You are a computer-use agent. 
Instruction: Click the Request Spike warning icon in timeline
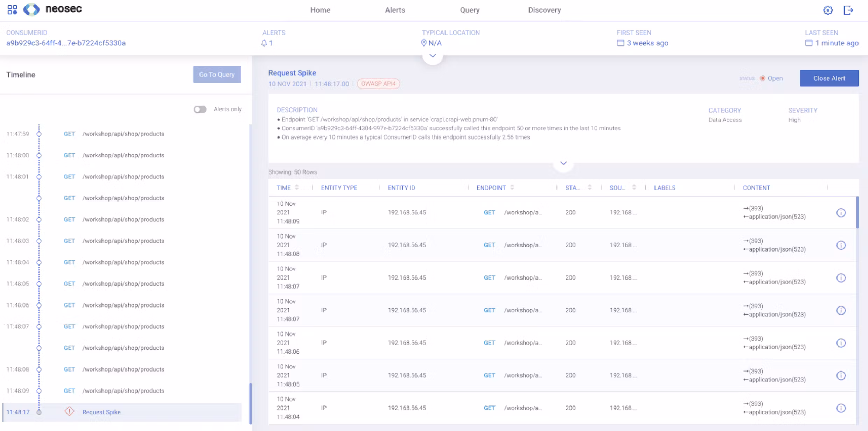(69, 411)
